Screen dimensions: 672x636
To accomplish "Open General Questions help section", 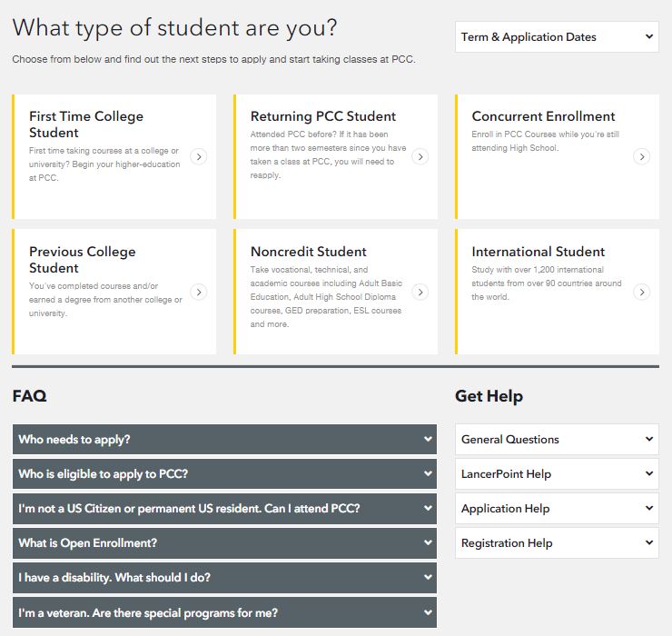I will [x=557, y=439].
